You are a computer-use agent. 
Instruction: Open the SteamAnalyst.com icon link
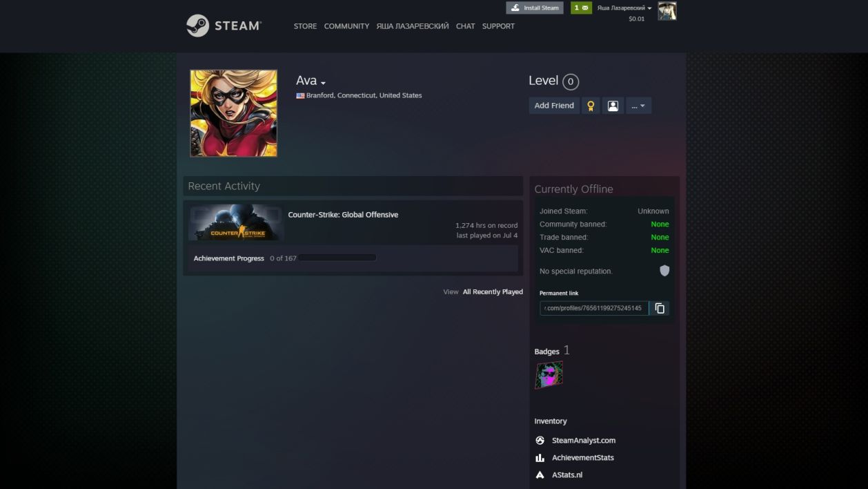click(x=540, y=441)
